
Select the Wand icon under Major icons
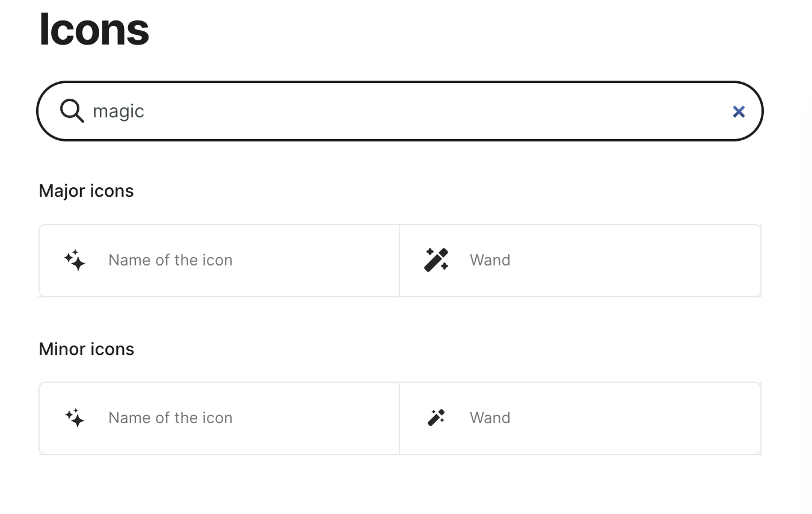pos(436,260)
